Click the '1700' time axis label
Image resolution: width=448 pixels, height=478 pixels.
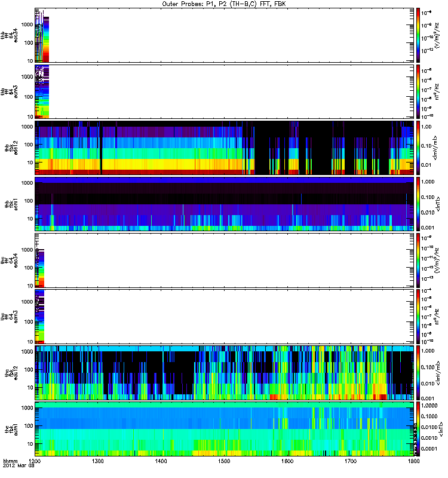tap(351, 461)
